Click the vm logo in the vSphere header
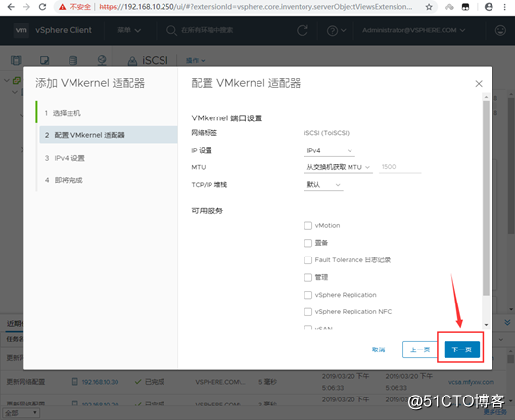The width and height of the screenshot is (515, 420). [21, 30]
